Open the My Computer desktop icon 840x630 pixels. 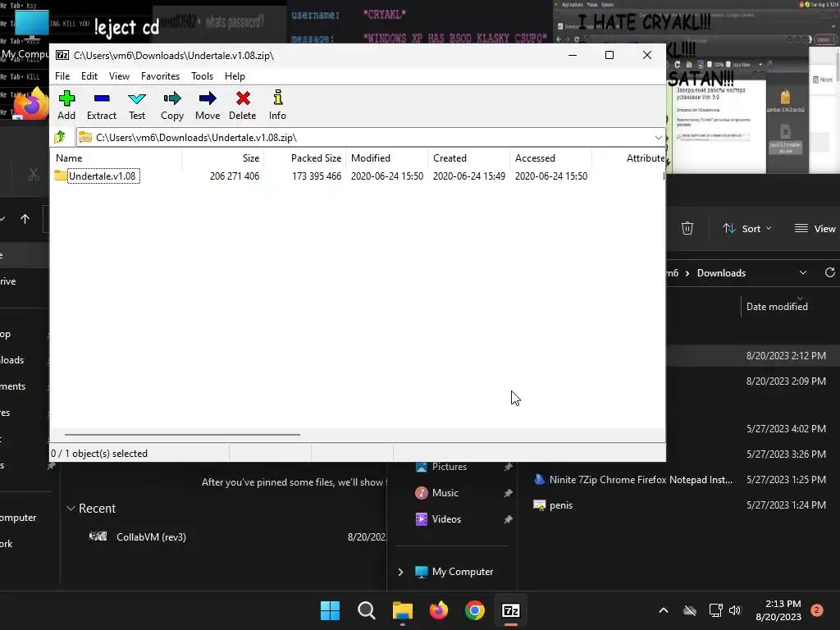[31, 34]
